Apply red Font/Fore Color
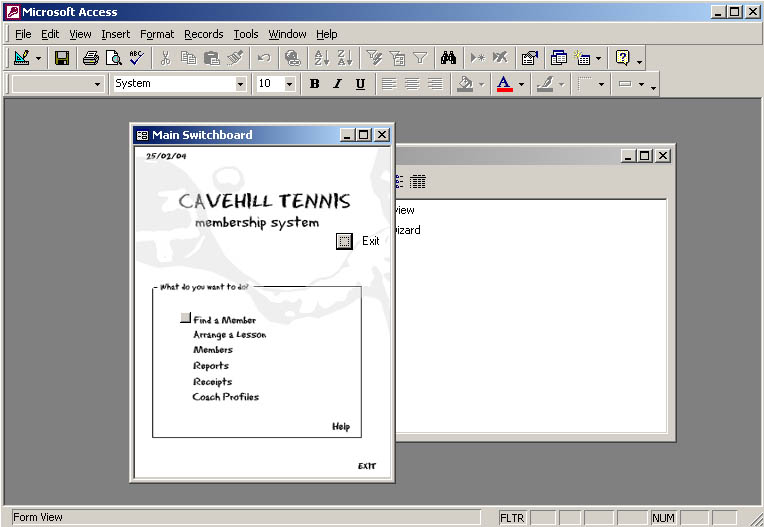This screenshot has width=764, height=527. 504,84
